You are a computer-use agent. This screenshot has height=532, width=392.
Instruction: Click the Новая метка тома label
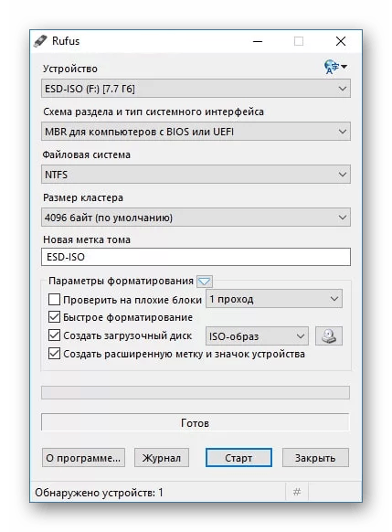point(87,239)
